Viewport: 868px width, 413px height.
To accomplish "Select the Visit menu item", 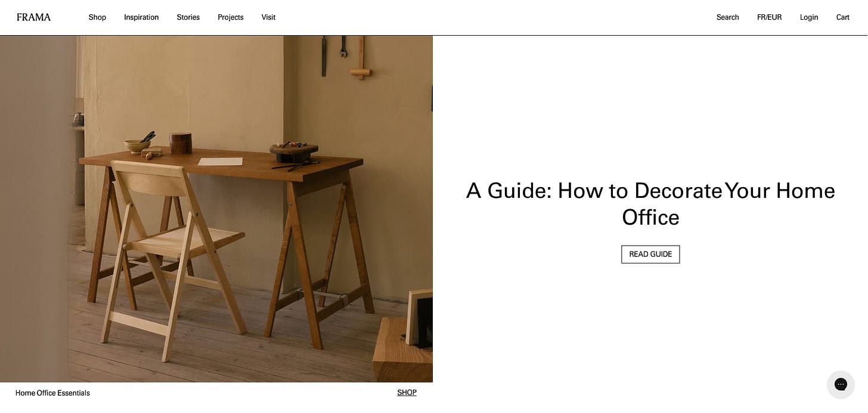I will 268,17.
